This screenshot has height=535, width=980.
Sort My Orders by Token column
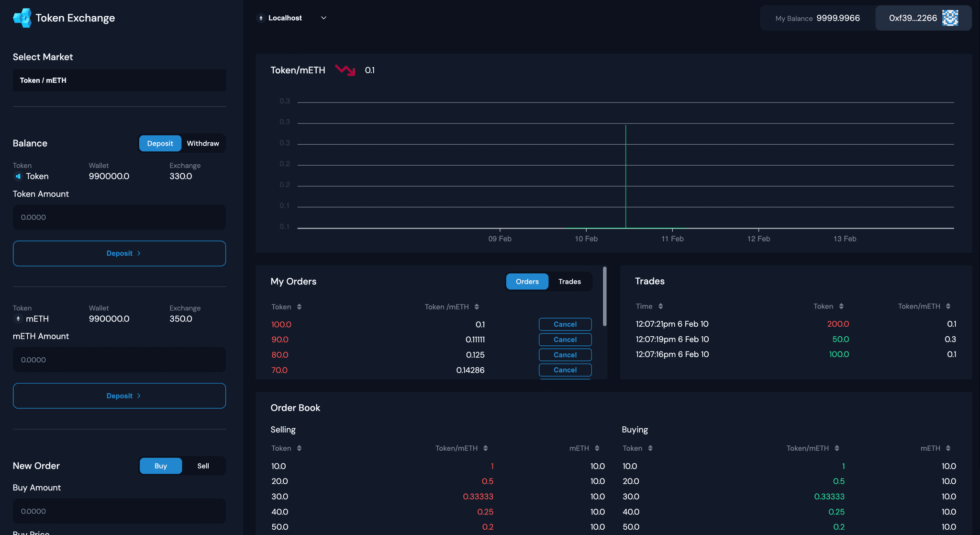click(299, 307)
